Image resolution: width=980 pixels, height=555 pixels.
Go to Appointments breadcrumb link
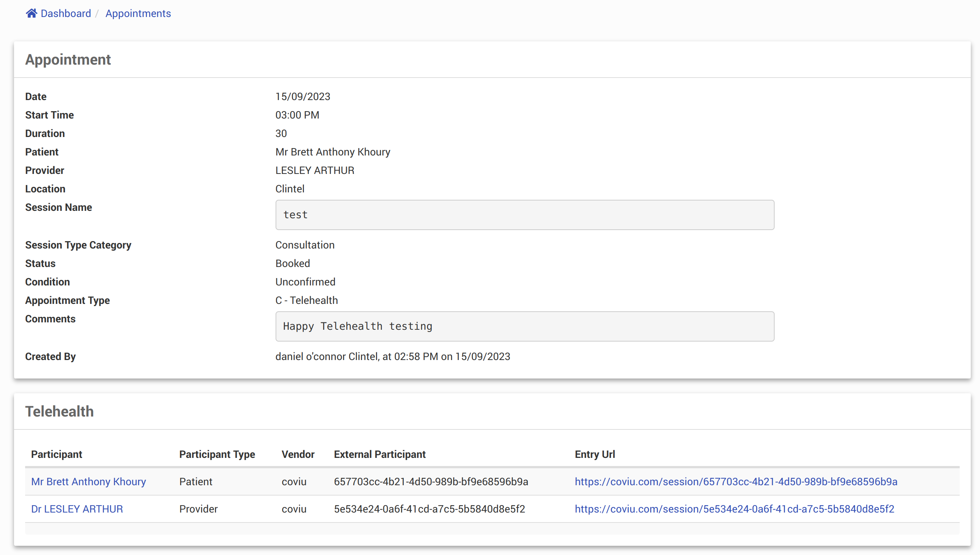[x=138, y=13]
